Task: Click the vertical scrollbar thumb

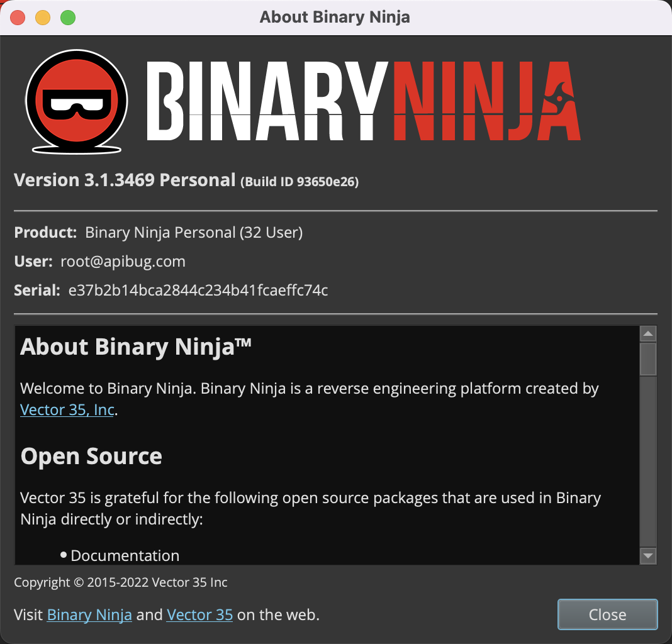Action: pyautogui.click(x=648, y=358)
